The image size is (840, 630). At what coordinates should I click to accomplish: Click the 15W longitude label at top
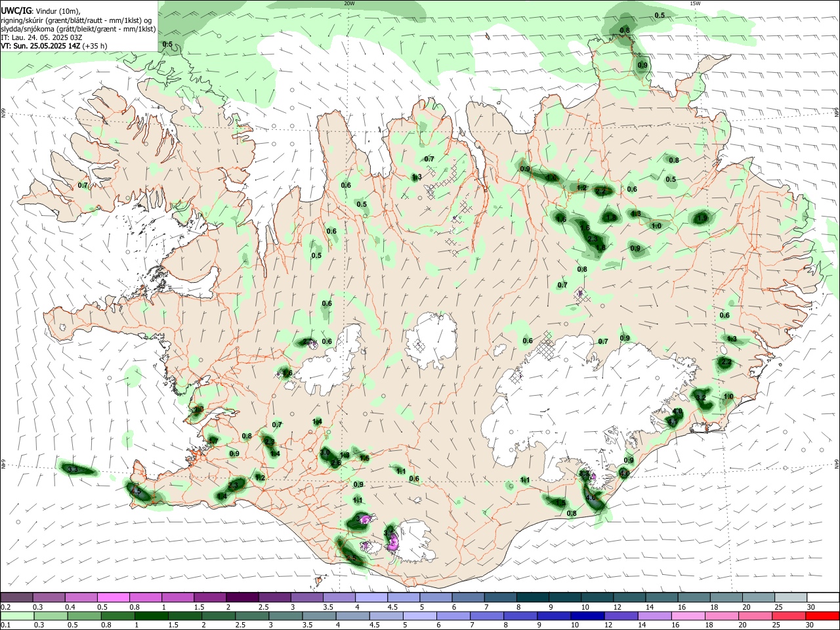(695, 3)
